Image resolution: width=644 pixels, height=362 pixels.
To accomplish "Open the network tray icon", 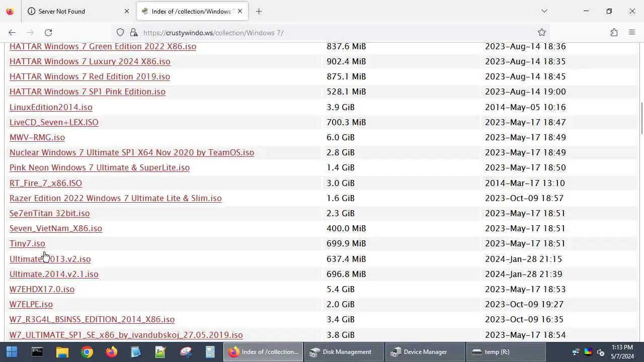I will 576,352.
